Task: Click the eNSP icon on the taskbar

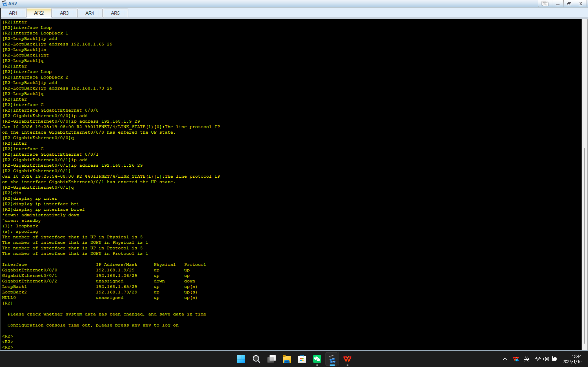Action: pyautogui.click(x=332, y=359)
